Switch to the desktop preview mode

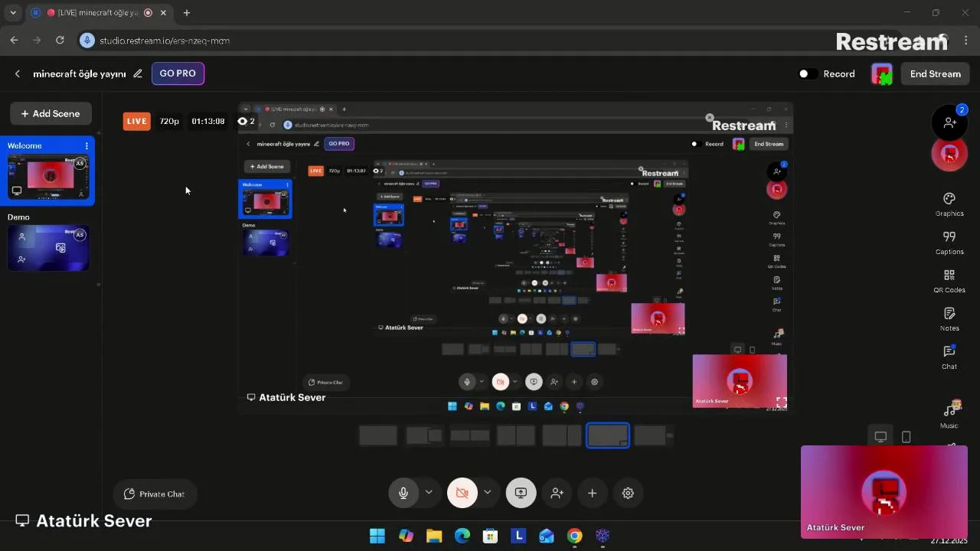click(880, 437)
